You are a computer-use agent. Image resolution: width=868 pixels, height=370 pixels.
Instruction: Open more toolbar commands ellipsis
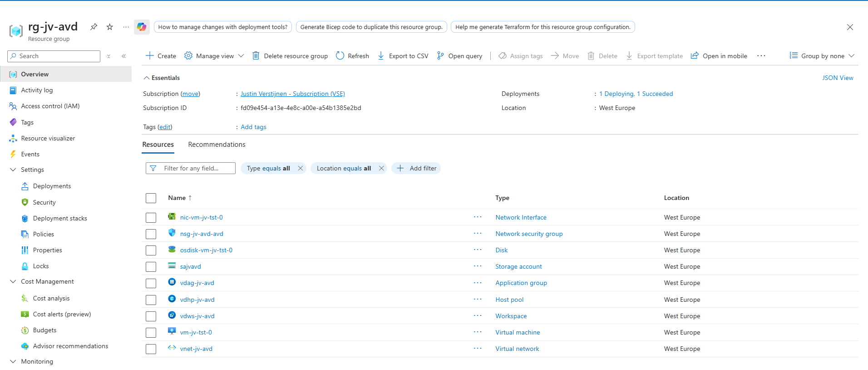coord(761,55)
